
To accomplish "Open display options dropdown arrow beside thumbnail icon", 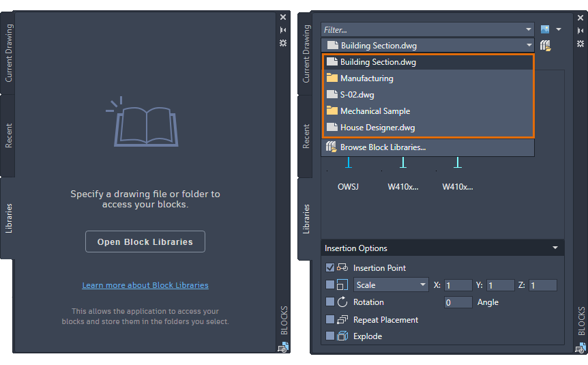I will coord(559,29).
